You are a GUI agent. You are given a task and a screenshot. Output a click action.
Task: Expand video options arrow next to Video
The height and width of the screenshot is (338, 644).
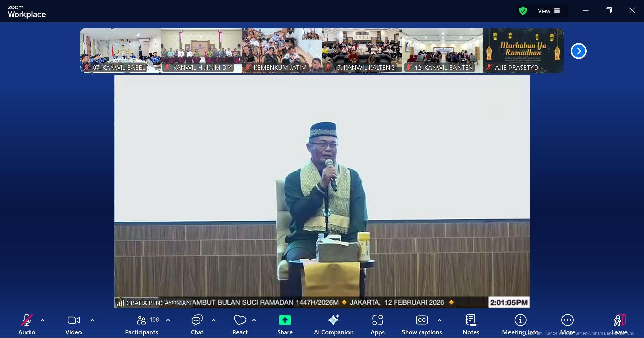coord(92,320)
